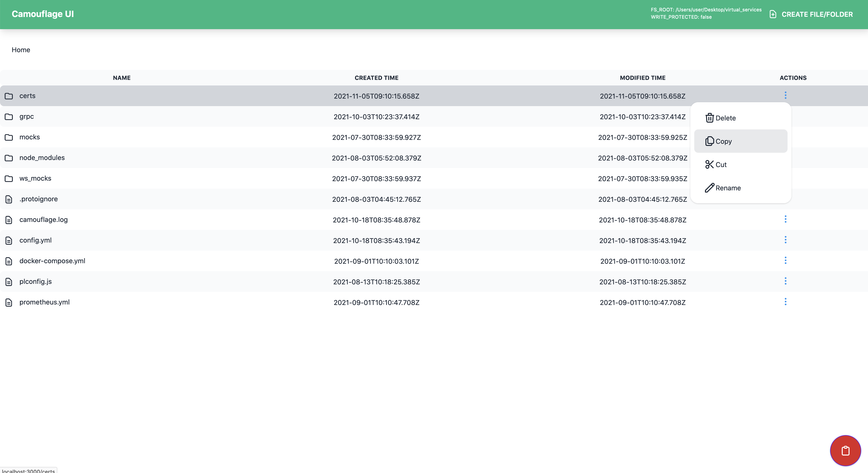
Task: Click the MODIFIED TIME column header
Action: [642, 78]
